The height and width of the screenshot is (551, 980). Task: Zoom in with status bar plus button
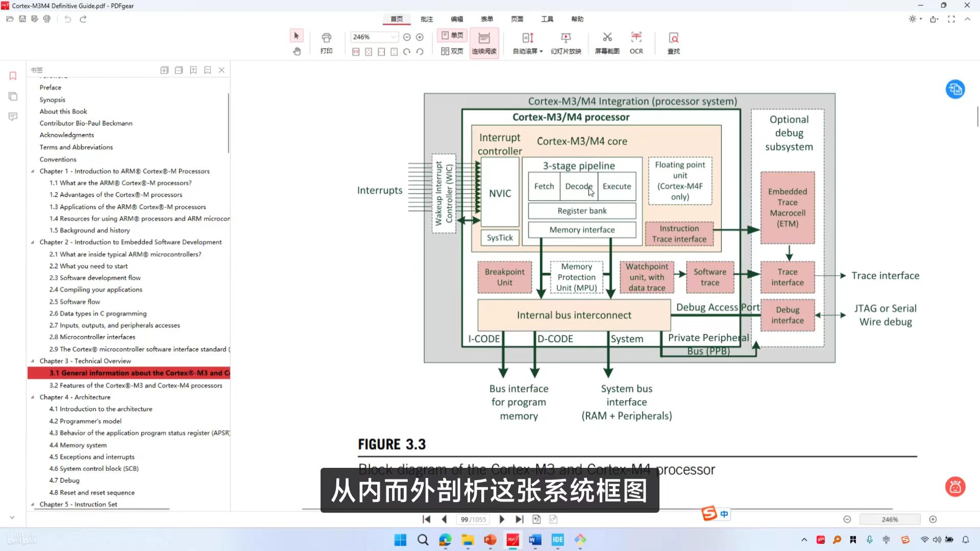(x=933, y=519)
